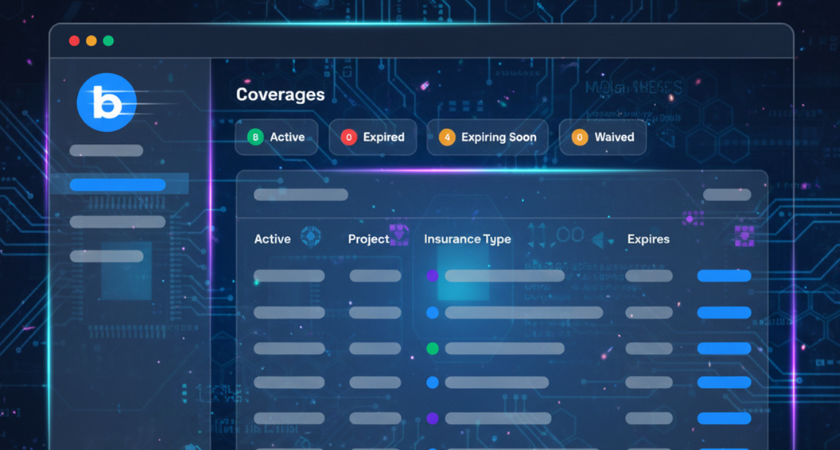Minimize the window using the yellow button
The height and width of the screenshot is (450, 840).
click(x=92, y=41)
